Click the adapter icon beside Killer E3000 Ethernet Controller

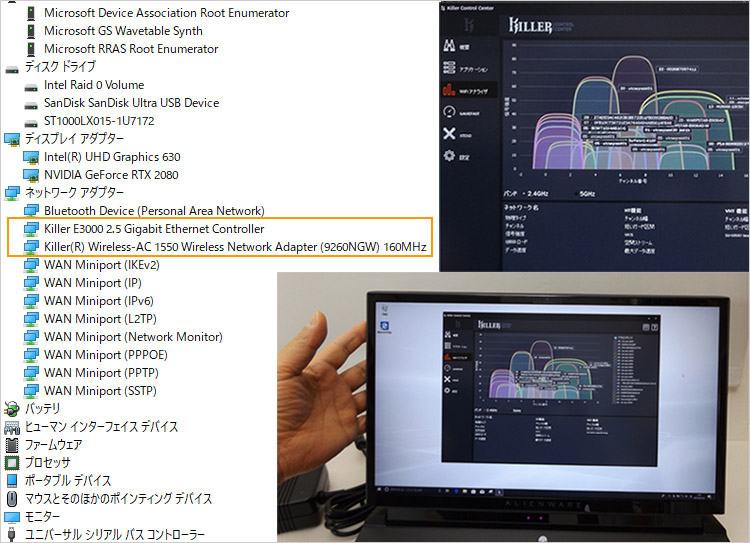[31, 230]
